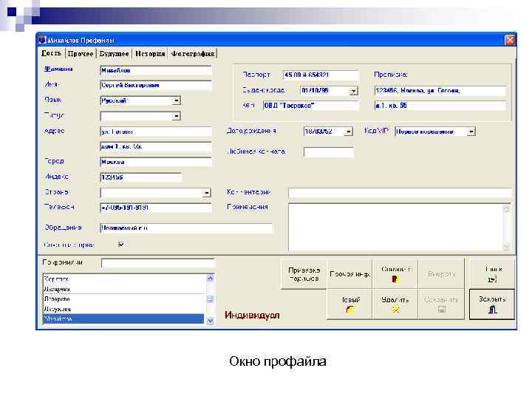This screenshot has height=399, width=532.
Task: Click the surname list scrollbar thumb
Action: [x=210, y=299]
